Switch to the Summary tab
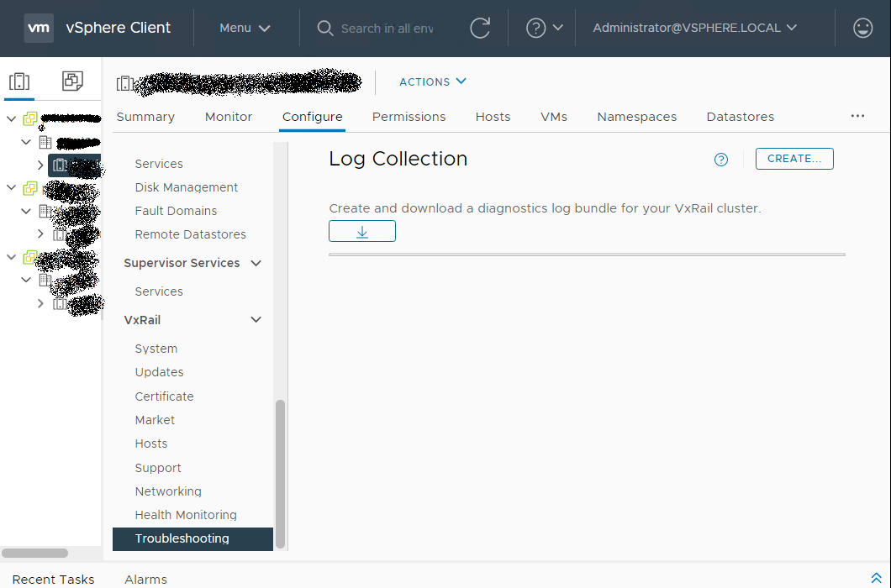891x588 pixels. point(145,117)
